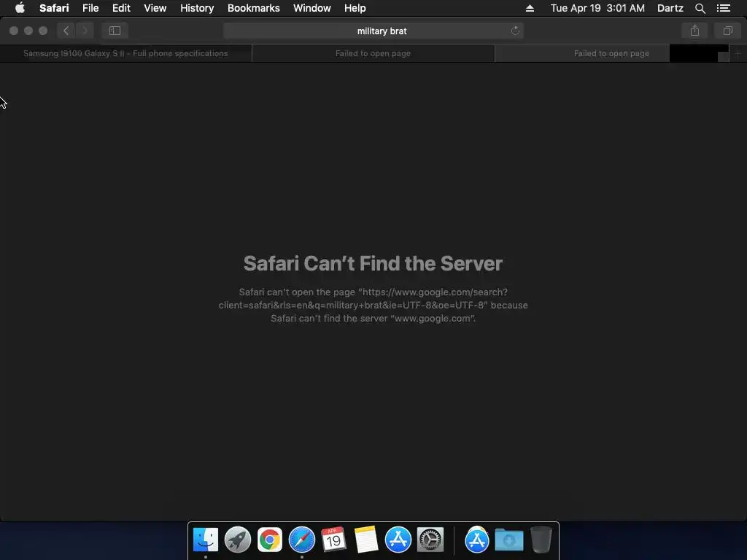Image resolution: width=747 pixels, height=560 pixels.
Task: Open the Bookmarks menu
Action: 253,8
